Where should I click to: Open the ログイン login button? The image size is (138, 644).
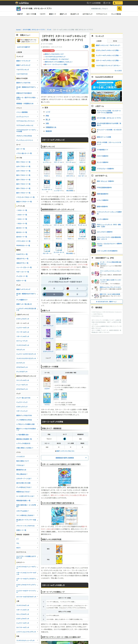117,3
